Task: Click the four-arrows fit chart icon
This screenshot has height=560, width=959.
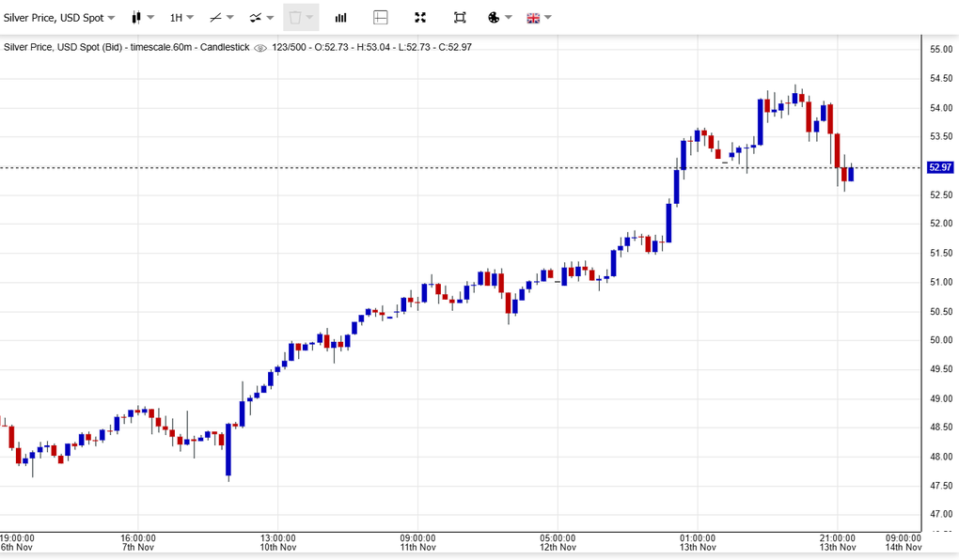Action: [x=420, y=18]
